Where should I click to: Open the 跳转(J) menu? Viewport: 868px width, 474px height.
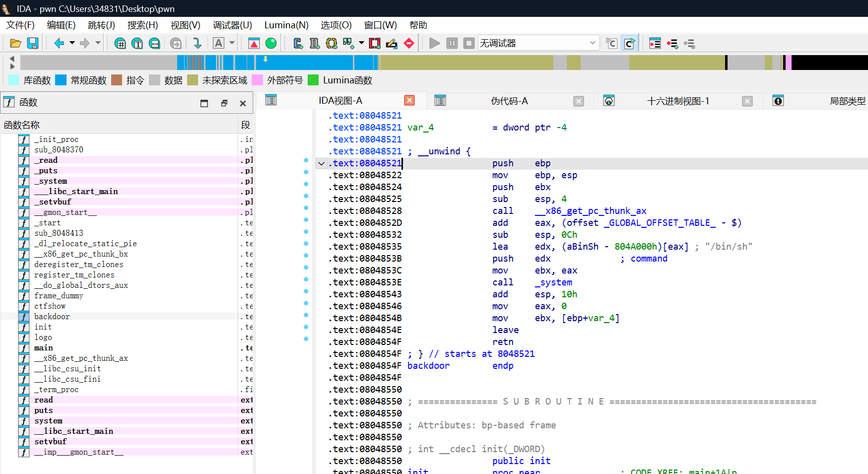point(101,25)
